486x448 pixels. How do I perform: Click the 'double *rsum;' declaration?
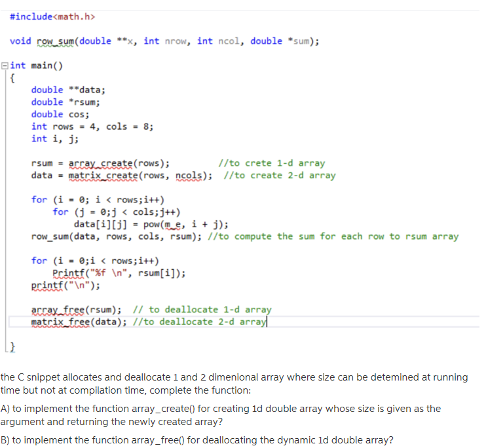65,102
